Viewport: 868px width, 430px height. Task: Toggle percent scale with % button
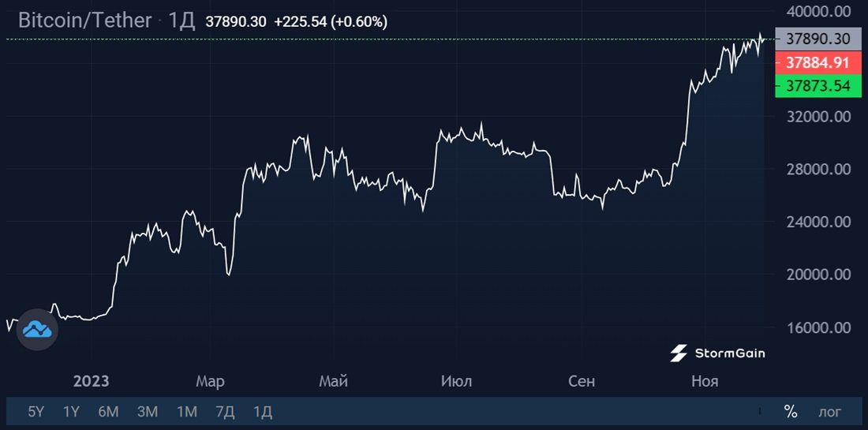point(790,412)
